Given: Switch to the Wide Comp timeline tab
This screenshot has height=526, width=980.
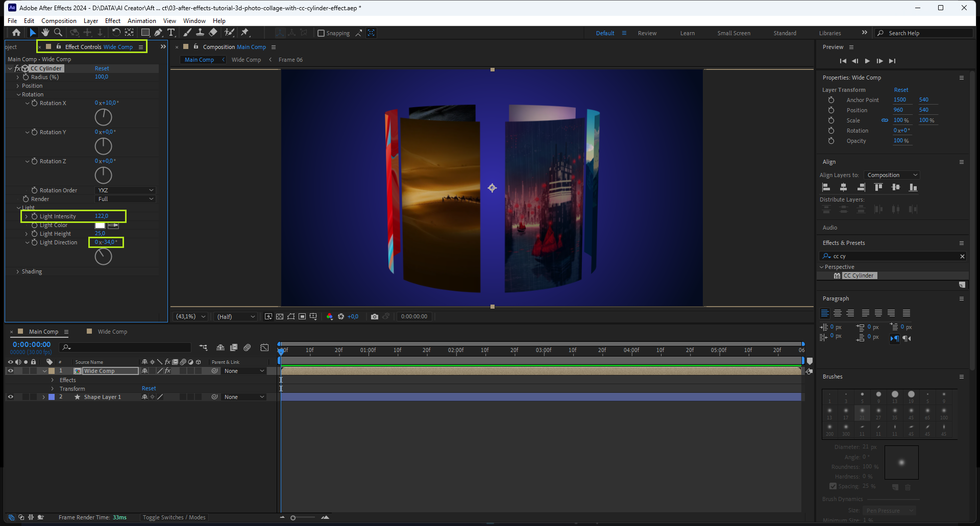Looking at the screenshot, I should (x=112, y=332).
